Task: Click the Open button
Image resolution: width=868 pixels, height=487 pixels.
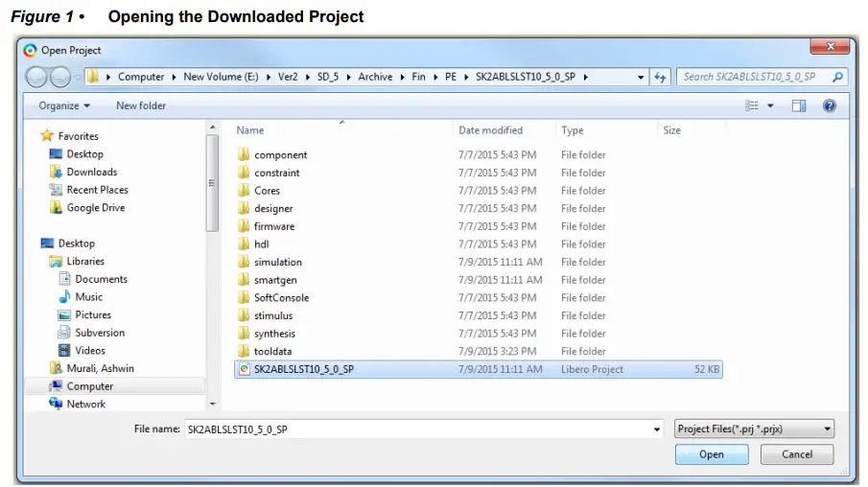Action: click(712, 454)
